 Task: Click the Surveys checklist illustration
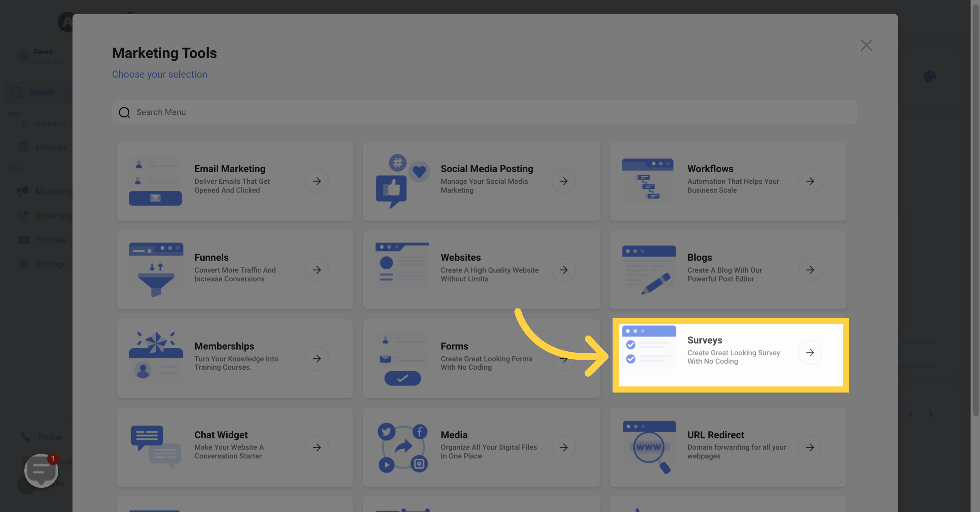649,347
